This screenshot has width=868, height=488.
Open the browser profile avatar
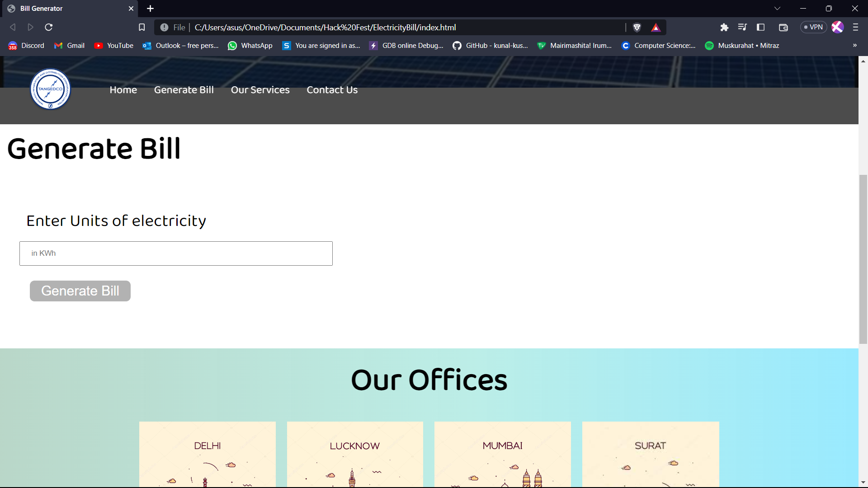pyautogui.click(x=838, y=27)
